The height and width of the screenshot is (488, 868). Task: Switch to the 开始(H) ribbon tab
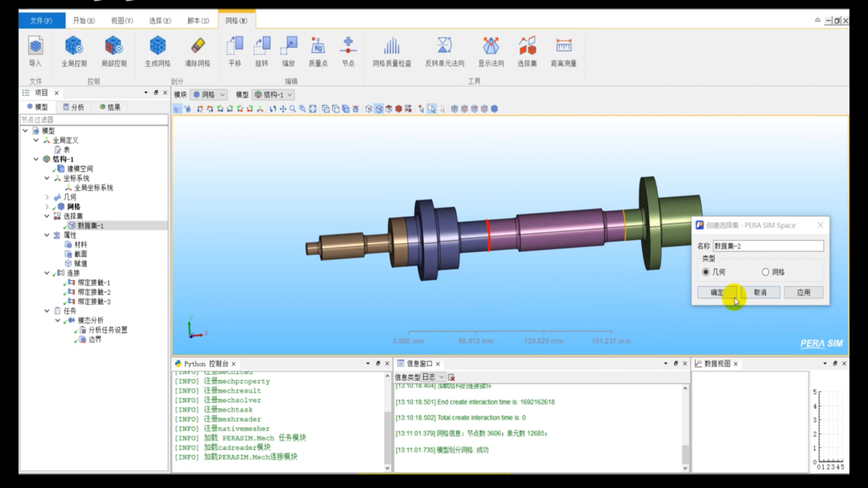point(84,20)
